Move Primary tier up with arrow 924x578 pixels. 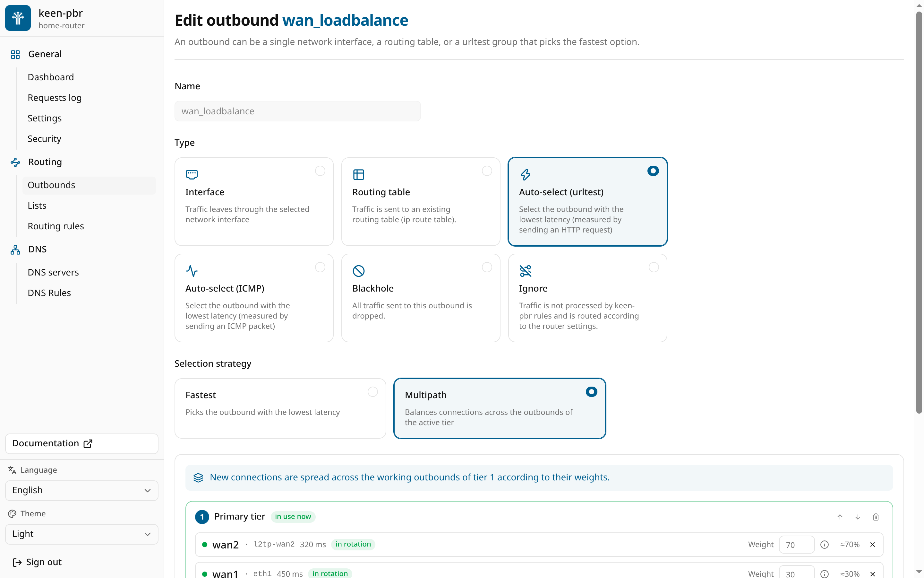(x=840, y=517)
